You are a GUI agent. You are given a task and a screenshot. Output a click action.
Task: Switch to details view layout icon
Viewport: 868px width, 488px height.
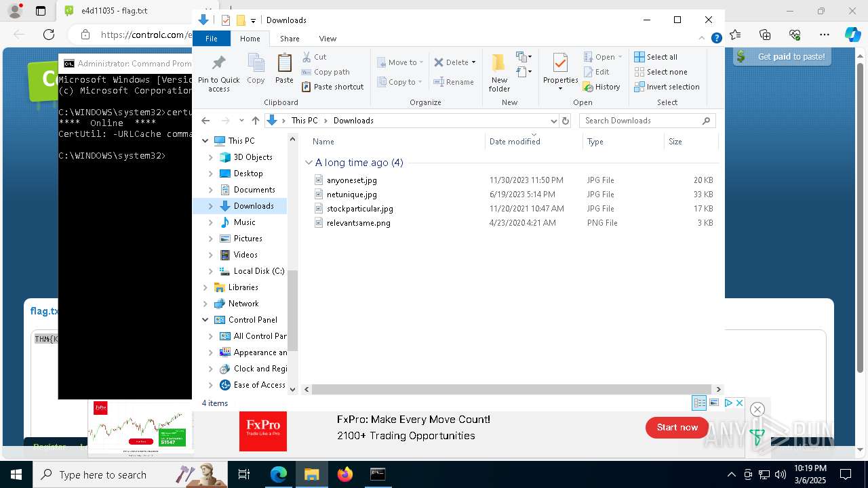699,403
